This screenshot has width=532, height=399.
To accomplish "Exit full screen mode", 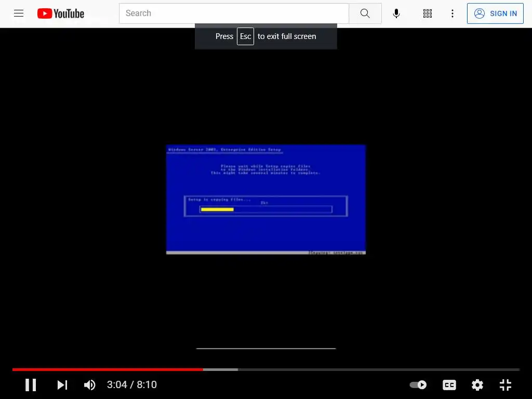I will (x=506, y=385).
